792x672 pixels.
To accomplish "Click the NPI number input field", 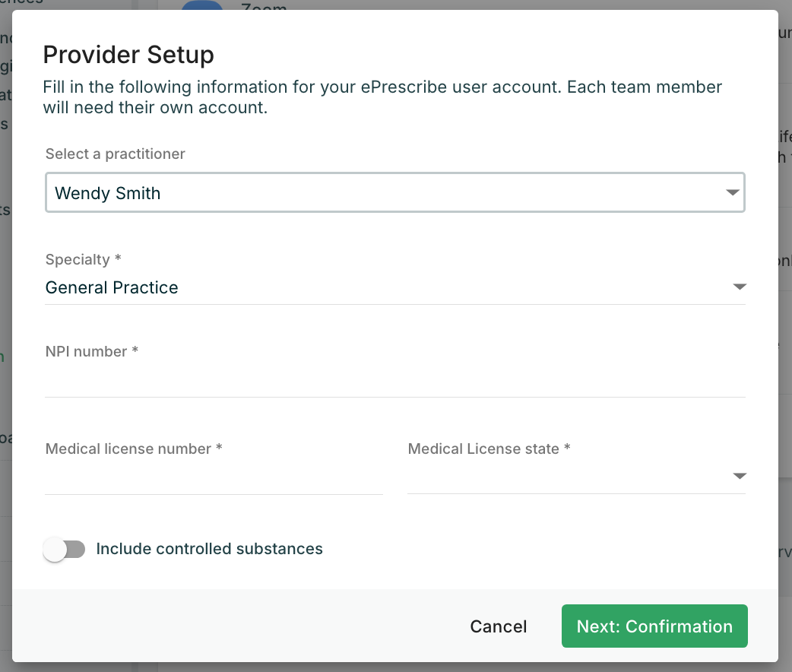I will coord(395,380).
